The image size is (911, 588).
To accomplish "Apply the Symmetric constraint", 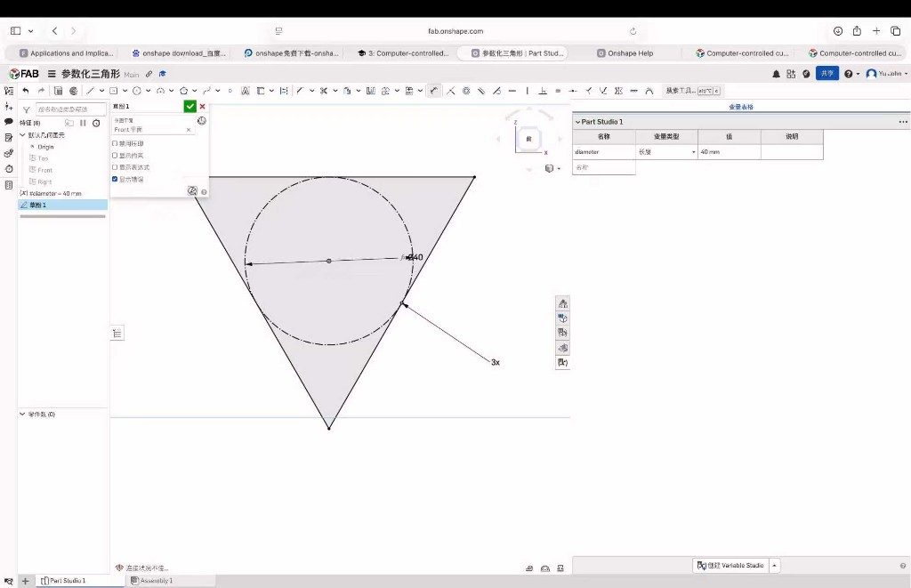I will [618, 91].
